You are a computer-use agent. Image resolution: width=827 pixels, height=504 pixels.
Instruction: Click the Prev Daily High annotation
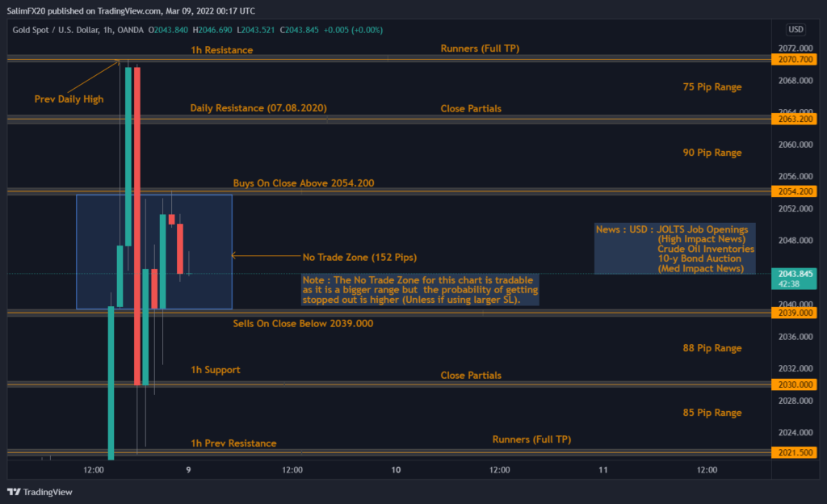(69, 99)
